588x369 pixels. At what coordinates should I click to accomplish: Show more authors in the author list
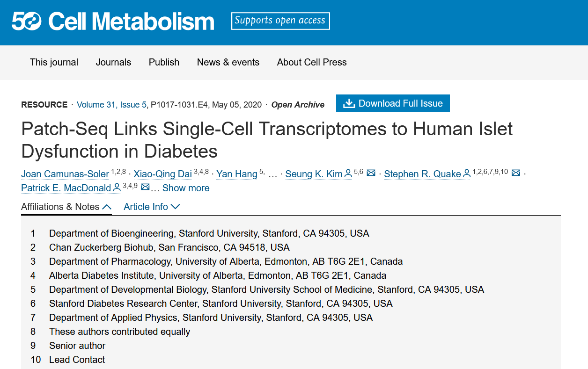186,188
